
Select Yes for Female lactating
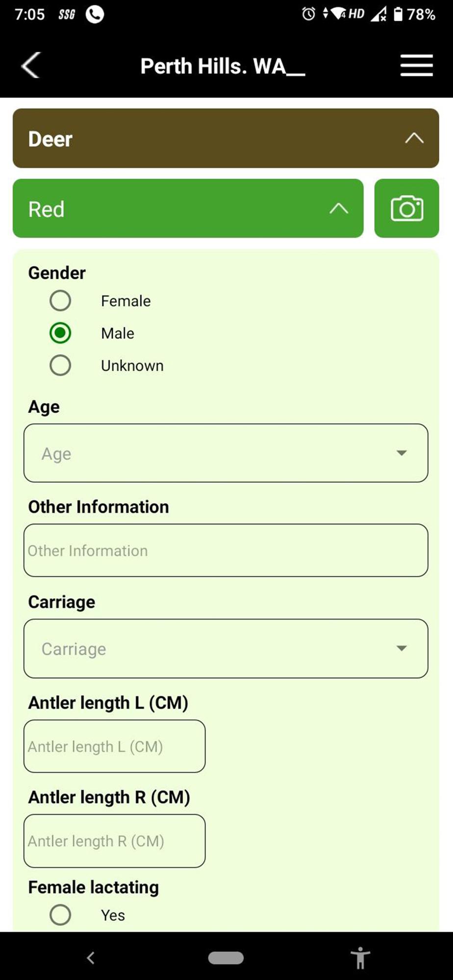60,915
